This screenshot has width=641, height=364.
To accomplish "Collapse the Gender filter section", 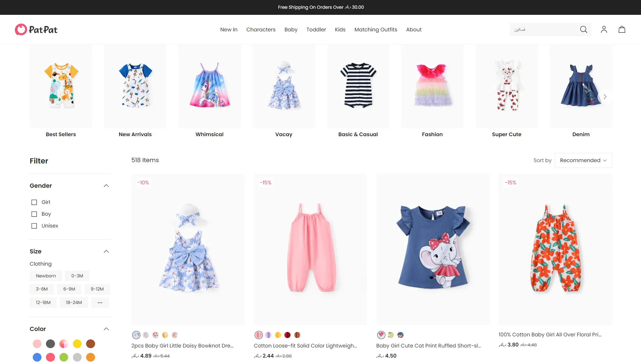I will pyautogui.click(x=106, y=186).
